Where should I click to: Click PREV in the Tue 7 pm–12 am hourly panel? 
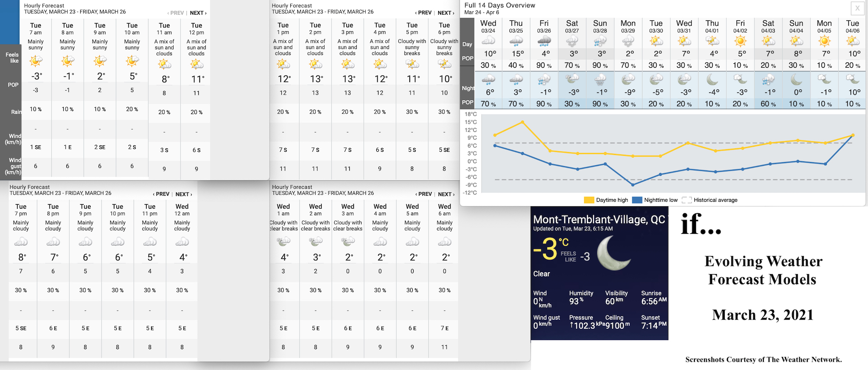[x=161, y=194]
